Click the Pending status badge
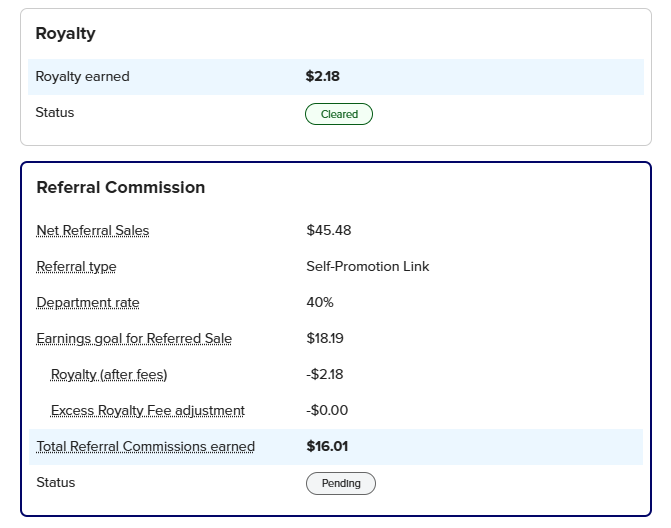This screenshot has height=528, width=671. tap(341, 484)
